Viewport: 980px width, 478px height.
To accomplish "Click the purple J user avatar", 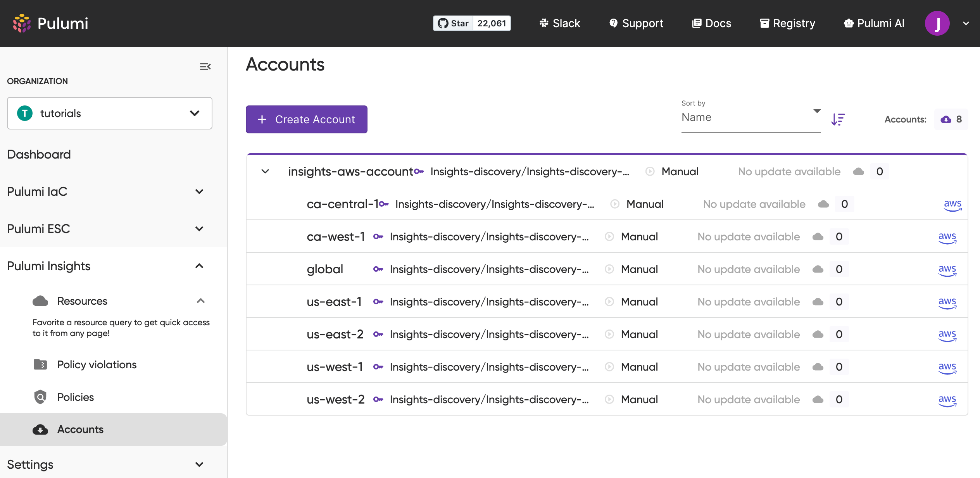I will 937,23.
